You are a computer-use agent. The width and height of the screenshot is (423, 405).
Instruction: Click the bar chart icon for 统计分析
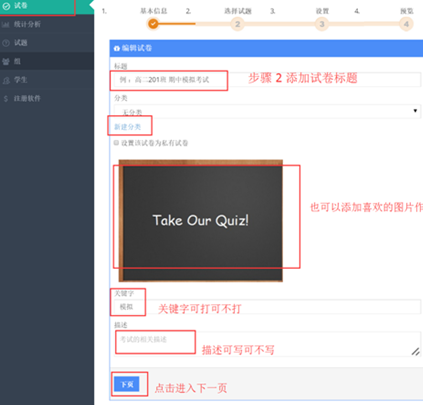[x=5, y=24]
